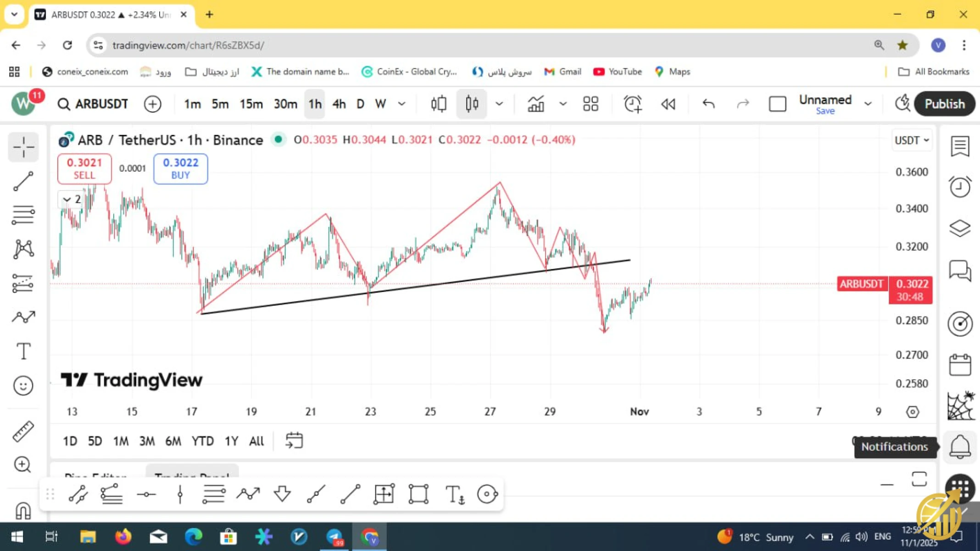Create a new price alert
This screenshot has height=551, width=980.
[633, 104]
